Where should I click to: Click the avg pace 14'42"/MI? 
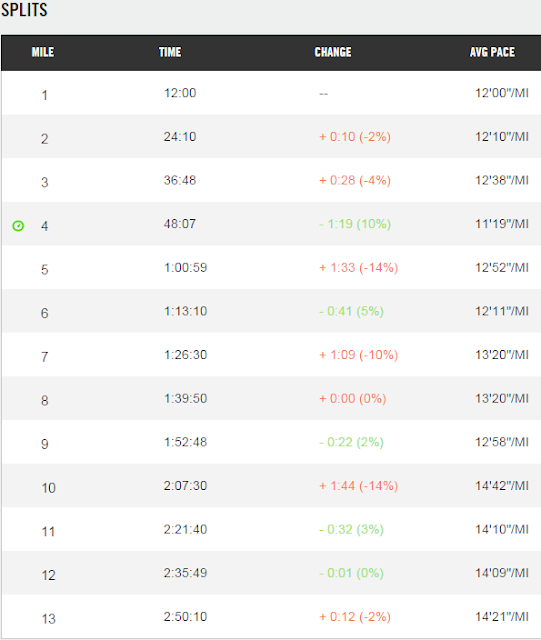pos(502,486)
